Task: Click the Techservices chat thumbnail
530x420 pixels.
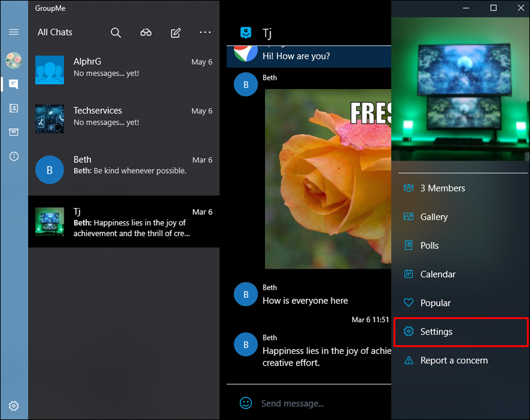Action: pos(50,119)
